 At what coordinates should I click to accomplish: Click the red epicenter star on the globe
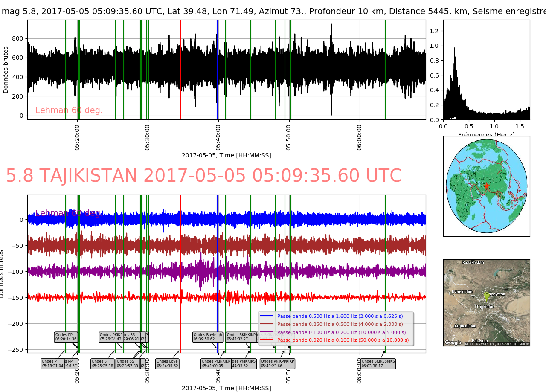pos(486,186)
